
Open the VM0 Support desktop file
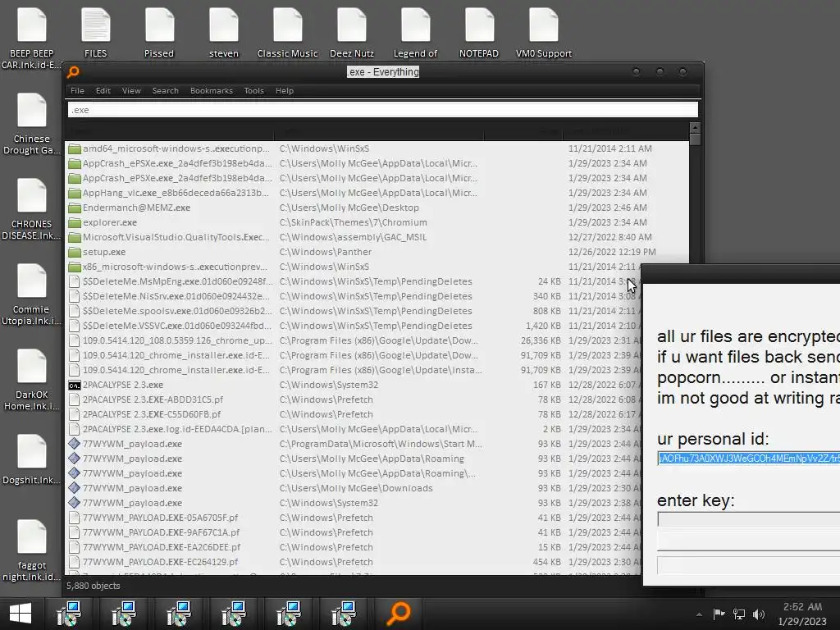tap(543, 33)
